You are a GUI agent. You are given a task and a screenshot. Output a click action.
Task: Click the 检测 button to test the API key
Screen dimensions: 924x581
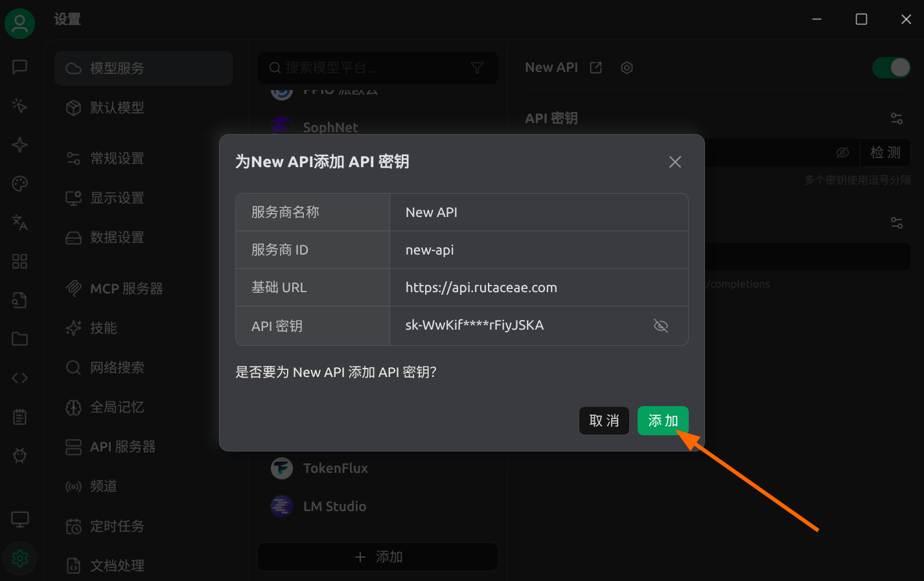coord(885,152)
